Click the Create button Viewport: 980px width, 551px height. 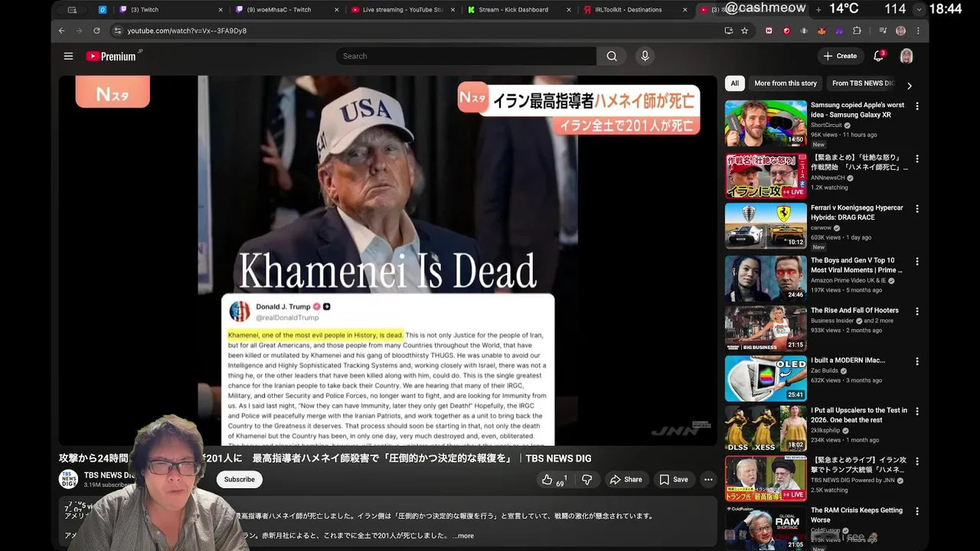(x=840, y=56)
